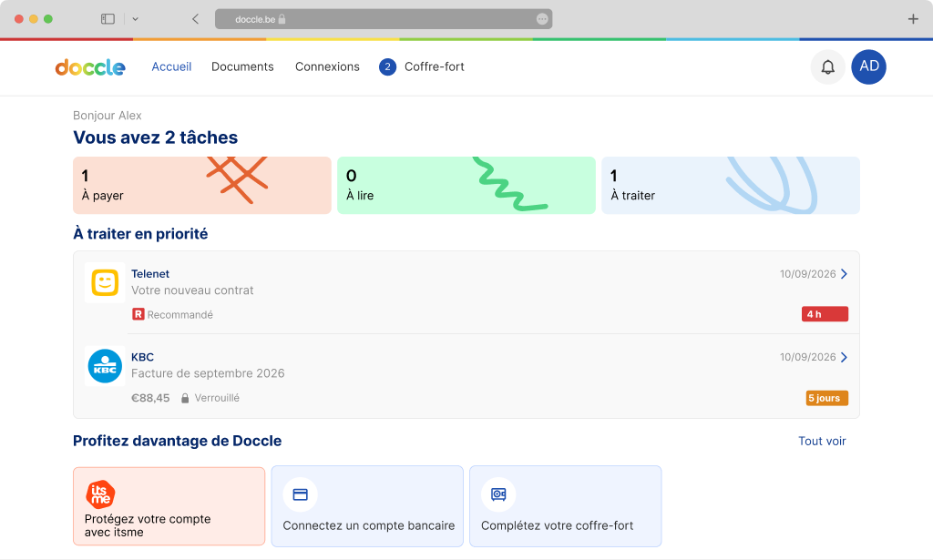
Task: Click the red 4 h deadline badge
Action: pos(825,314)
